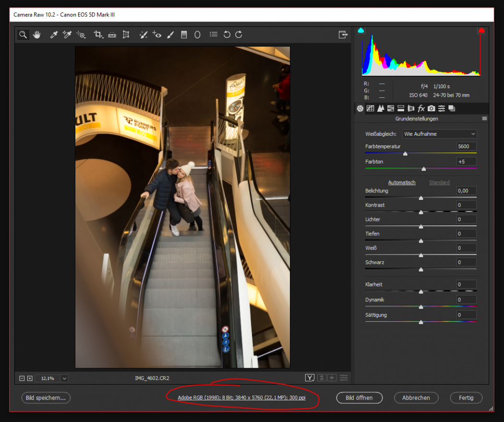Screen dimensions: 504x422
Task: Open the zoom level dropdown
Action: (64, 378)
